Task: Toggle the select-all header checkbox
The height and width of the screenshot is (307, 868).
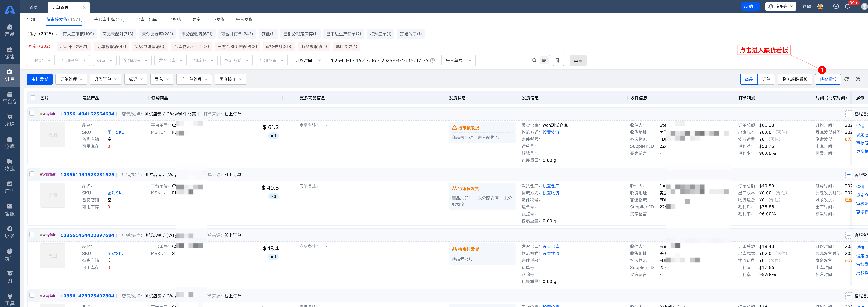Action: pos(33,98)
